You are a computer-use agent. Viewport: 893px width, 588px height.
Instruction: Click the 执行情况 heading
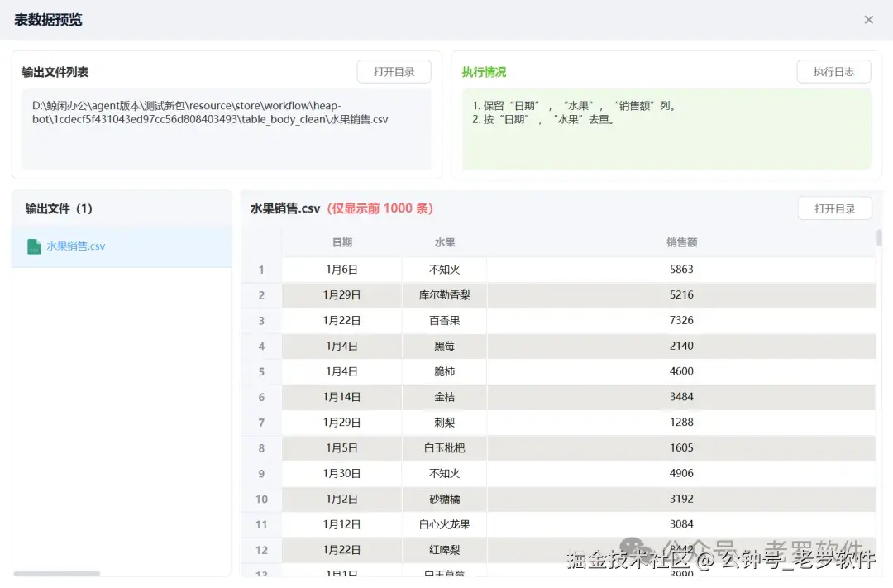484,72
